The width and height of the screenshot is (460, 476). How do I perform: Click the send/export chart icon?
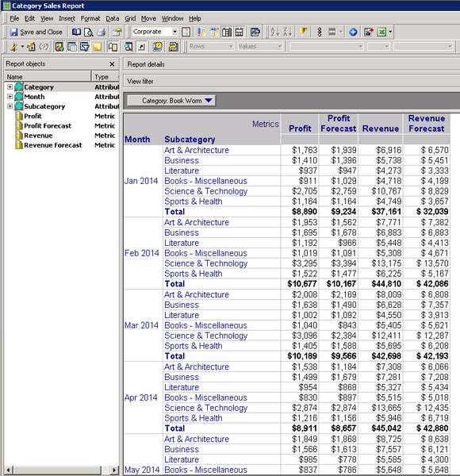(368, 32)
